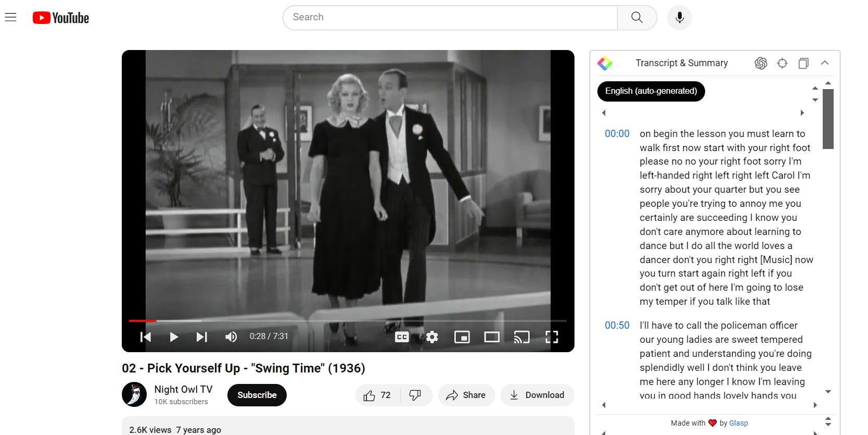Enter full screen mode
The height and width of the screenshot is (435, 868).
click(552, 337)
